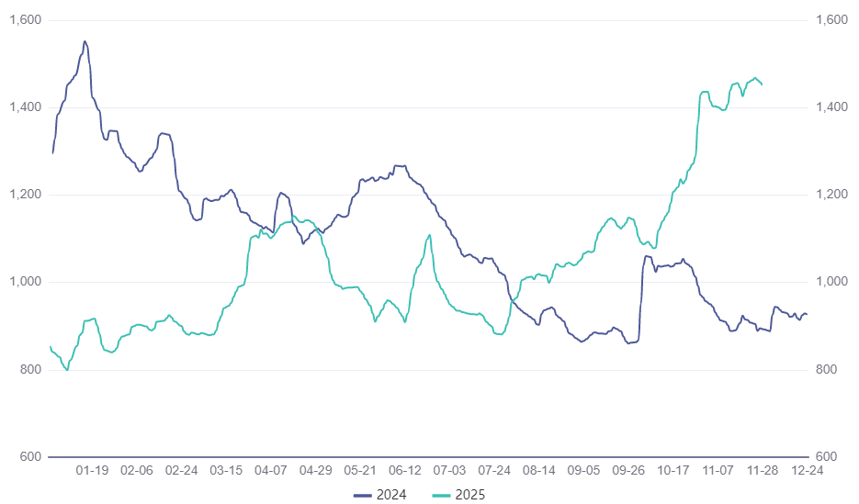Click the teal 2025 legend line swatch

442,494
